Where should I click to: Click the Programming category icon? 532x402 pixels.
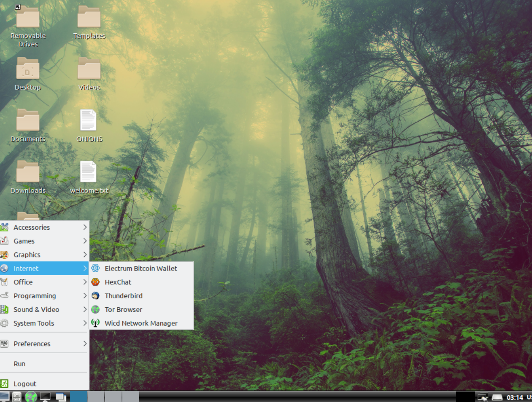coord(4,295)
